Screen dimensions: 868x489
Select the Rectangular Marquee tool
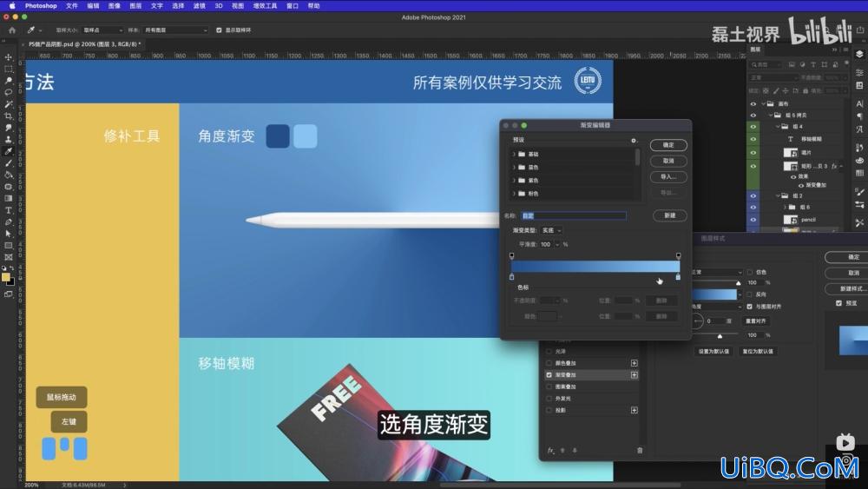tap(9, 69)
